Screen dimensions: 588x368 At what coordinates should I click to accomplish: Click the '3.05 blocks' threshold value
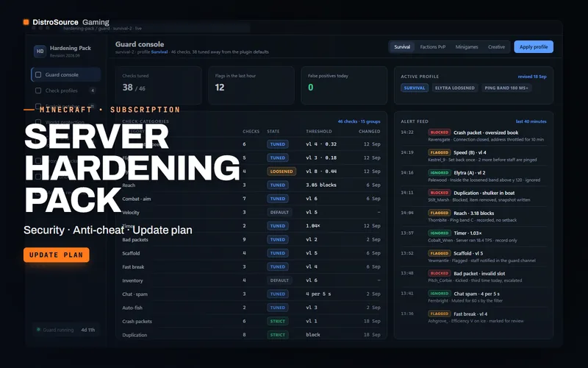click(321, 185)
